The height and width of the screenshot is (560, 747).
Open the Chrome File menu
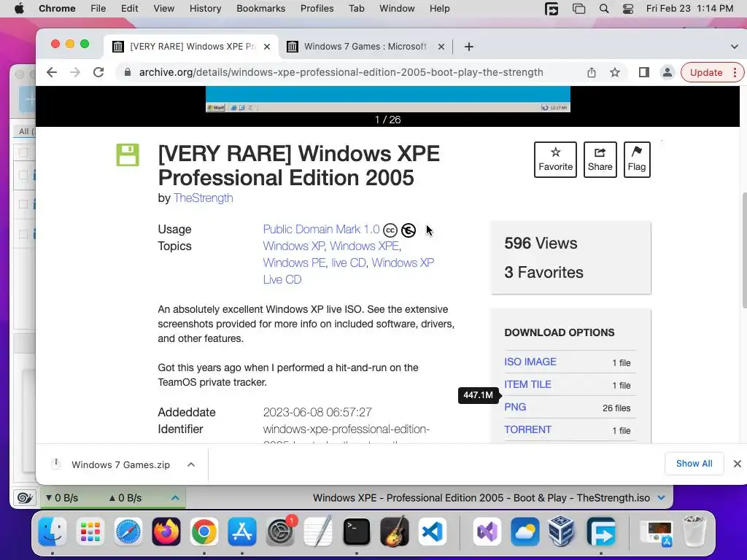(98, 9)
